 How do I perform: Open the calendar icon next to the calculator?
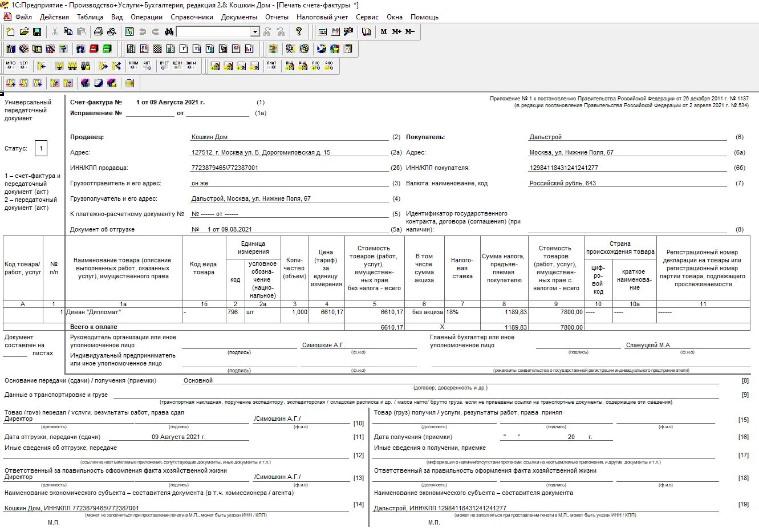click(x=335, y=32)
